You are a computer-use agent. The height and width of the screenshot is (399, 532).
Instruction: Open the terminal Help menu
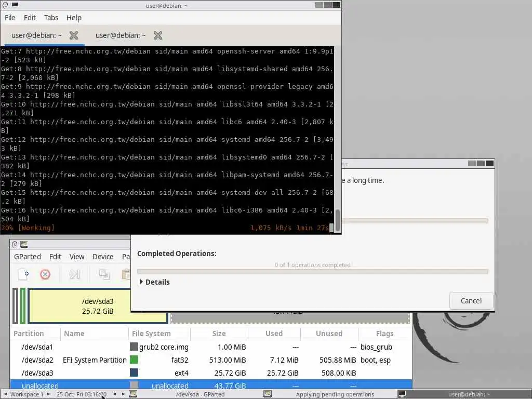74,18
